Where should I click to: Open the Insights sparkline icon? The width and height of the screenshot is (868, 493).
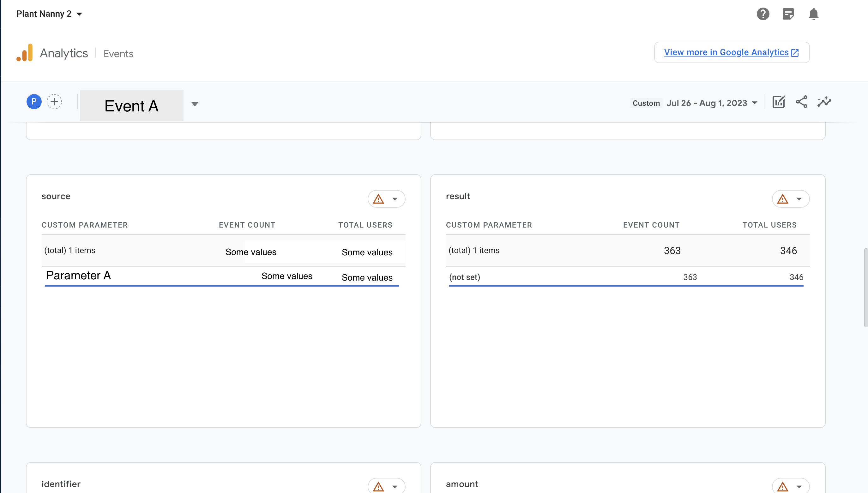(x=824, y=102)
